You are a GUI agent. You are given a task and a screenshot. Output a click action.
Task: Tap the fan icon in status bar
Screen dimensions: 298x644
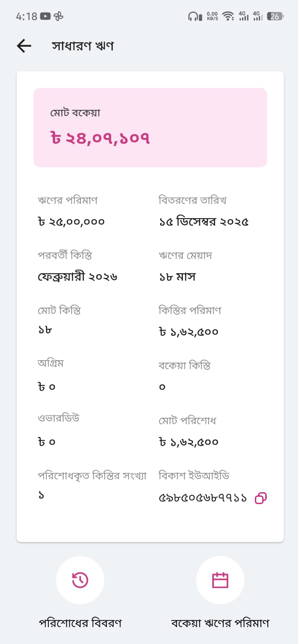tap(58, 17)
